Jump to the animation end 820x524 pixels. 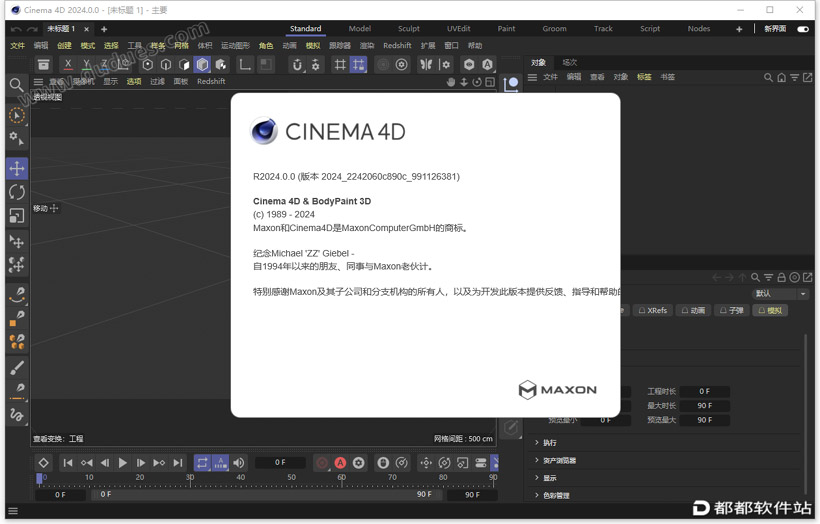pyautogui.click(x=178, y=463)
